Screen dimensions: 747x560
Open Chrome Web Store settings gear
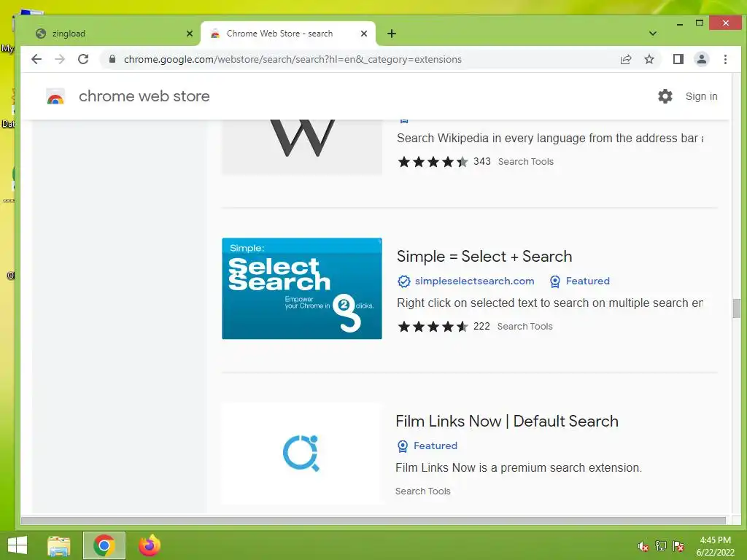pyautogui.click(x=665, y=96)
